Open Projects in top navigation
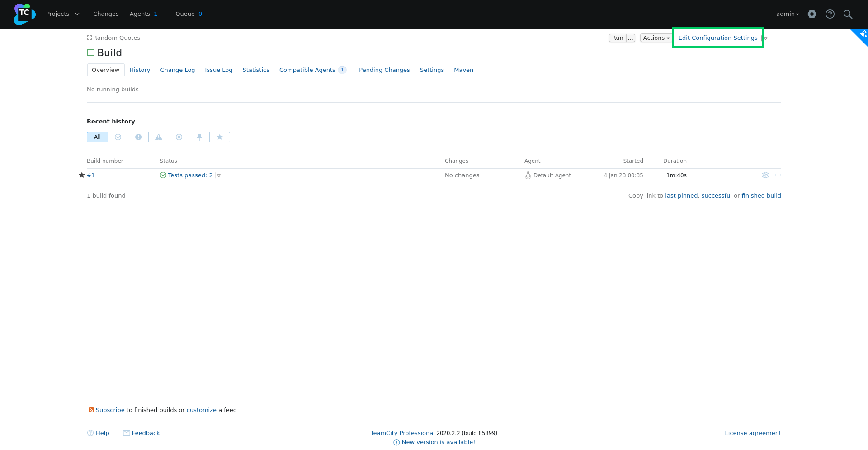Viewport: 868px width, 450px height. click(57, 14)
